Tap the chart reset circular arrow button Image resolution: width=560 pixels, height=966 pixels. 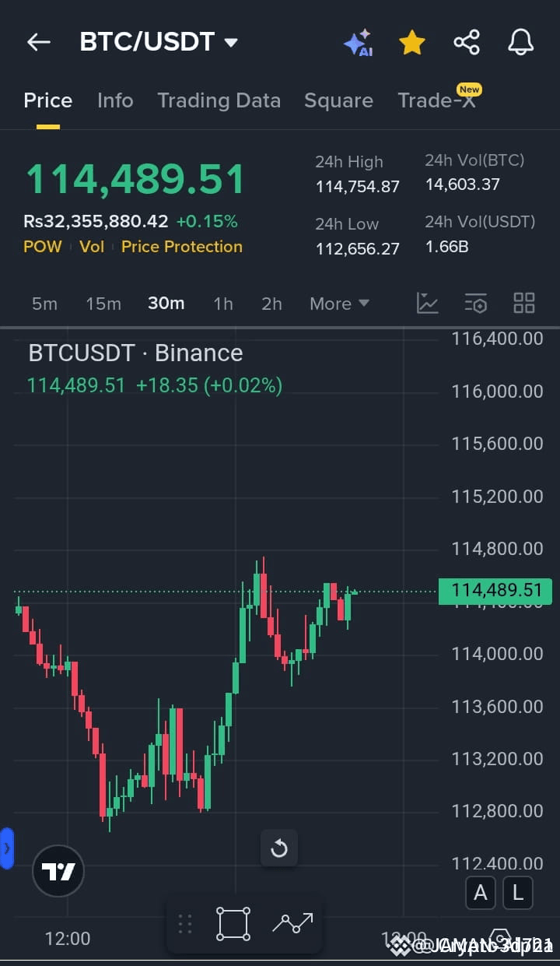(x=278, y=848)
